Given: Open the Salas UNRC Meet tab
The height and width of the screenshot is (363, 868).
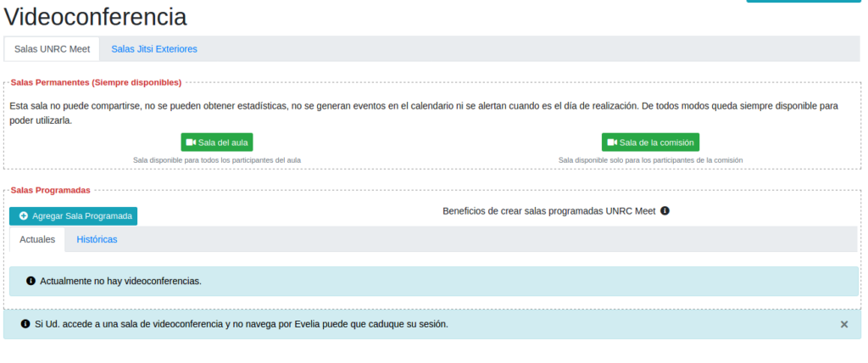Looking at the screenshot, I should tap(52, 49).
